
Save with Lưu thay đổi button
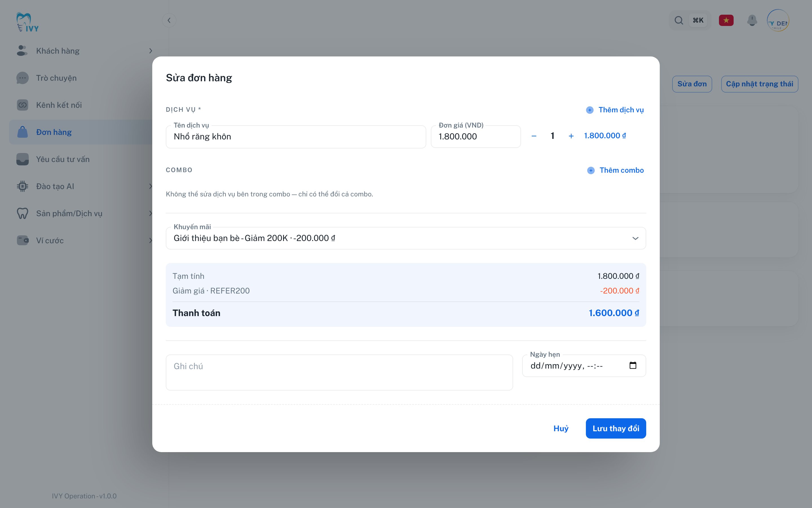pos(616,428)
